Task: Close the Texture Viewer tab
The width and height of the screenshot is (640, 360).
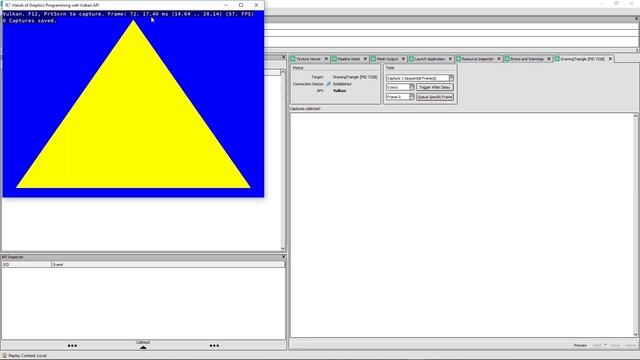Action: pos(326,59)
